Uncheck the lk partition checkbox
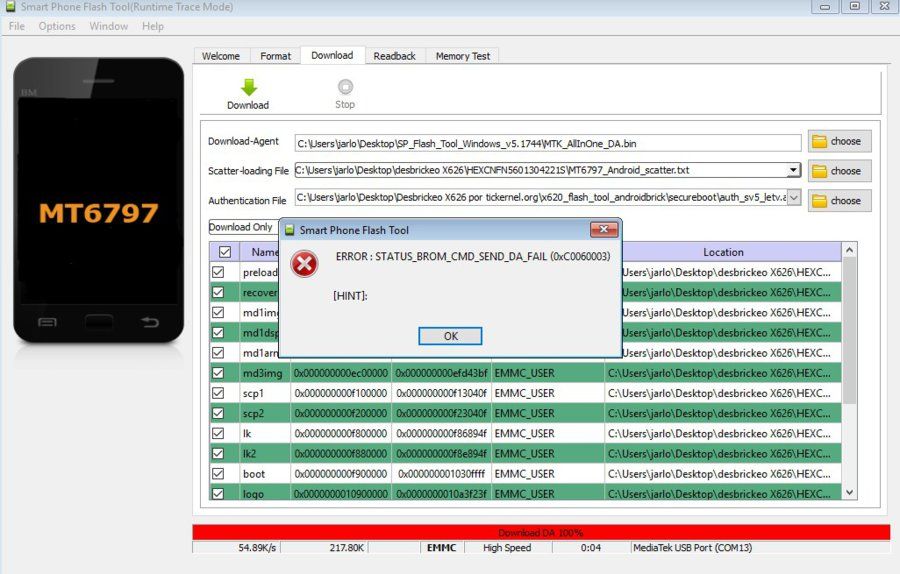900x574 pixels. [x=218, y=433]
